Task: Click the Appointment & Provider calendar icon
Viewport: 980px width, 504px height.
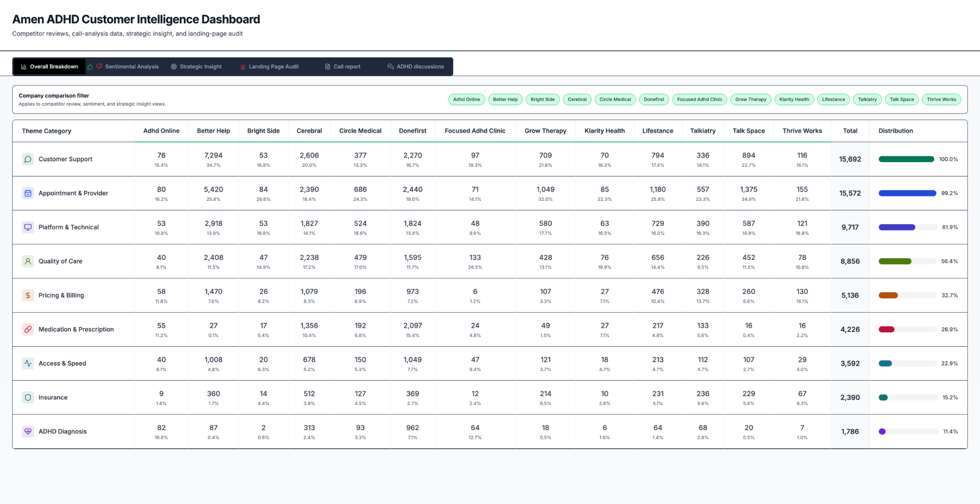Action: 28,193
